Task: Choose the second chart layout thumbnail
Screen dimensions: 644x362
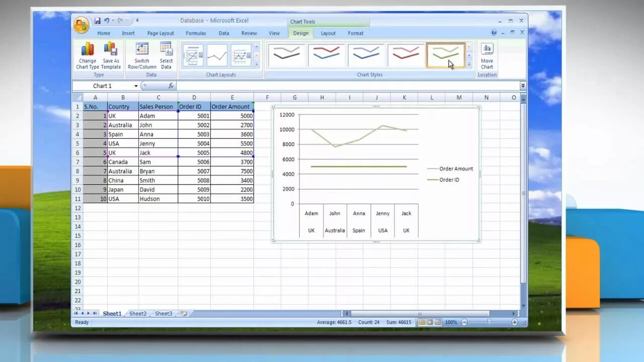Action: pyautogui.click(x=217, y=55)
